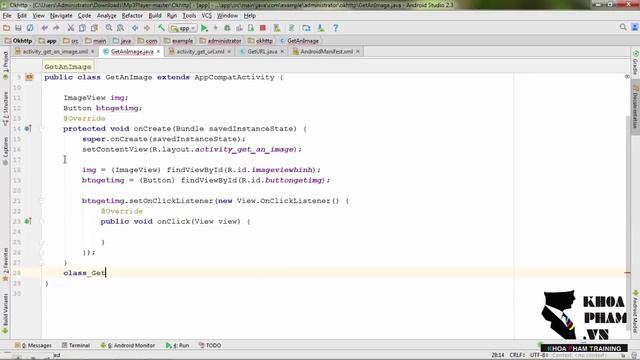Toggle the Terminal tool window
Viewport: 640px width, 360px height.
click(x=76, y=345)
